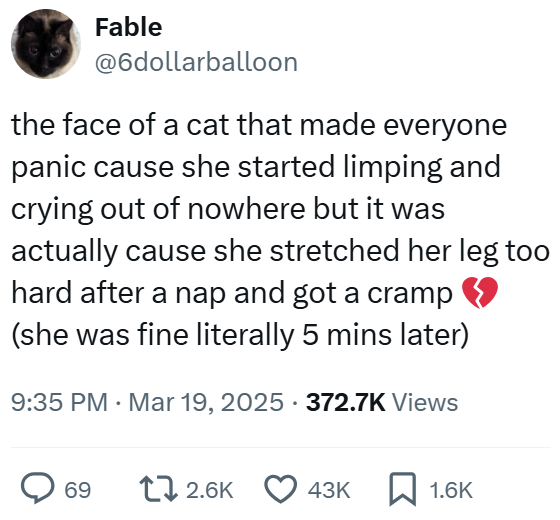560x520 pixels.
Task: Click the phrase 'stretched her leg too' in the tweet
Action: click(x=409, y=250)
